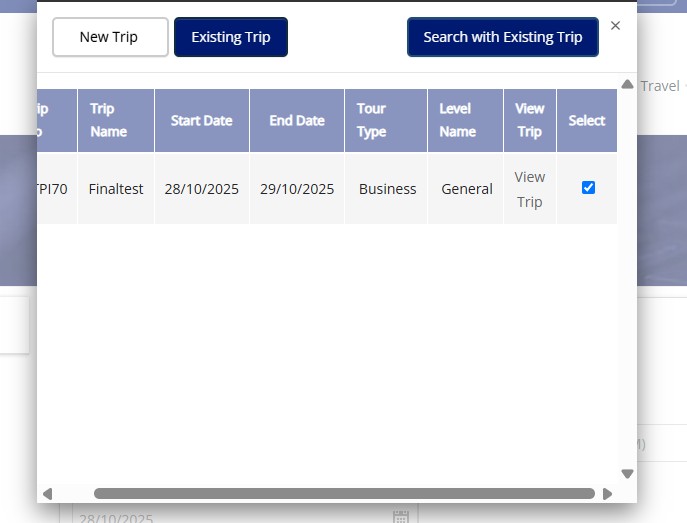Click the Trip Name column header

(116, 120)
